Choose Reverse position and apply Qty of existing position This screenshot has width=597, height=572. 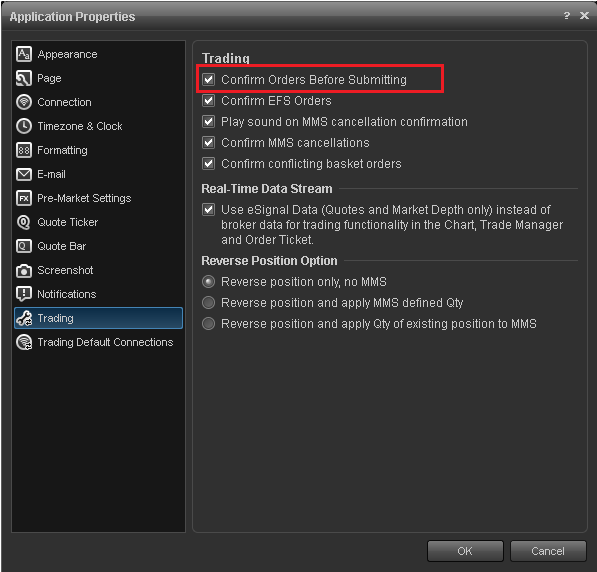[x=208, y=324]
